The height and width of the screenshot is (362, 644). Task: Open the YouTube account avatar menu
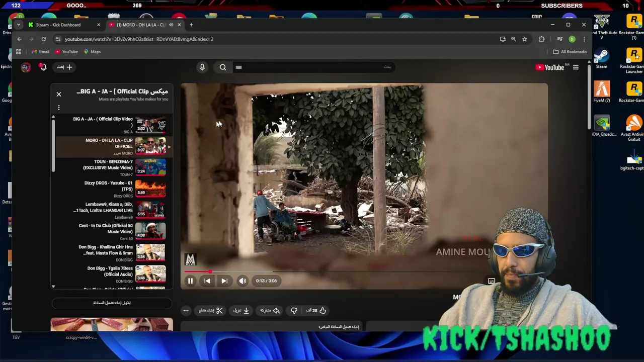pyautogui.click(x=26, y=67)
